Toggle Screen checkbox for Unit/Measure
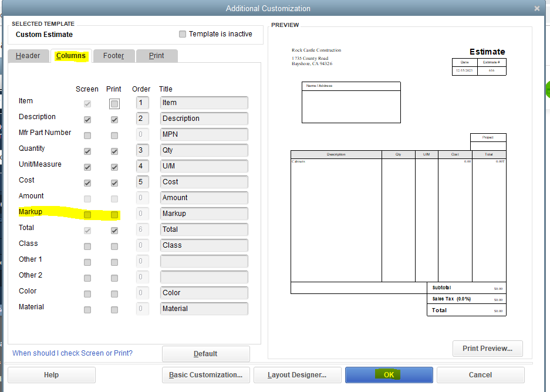This screenshot has width=550, height=392. point(87,167)
